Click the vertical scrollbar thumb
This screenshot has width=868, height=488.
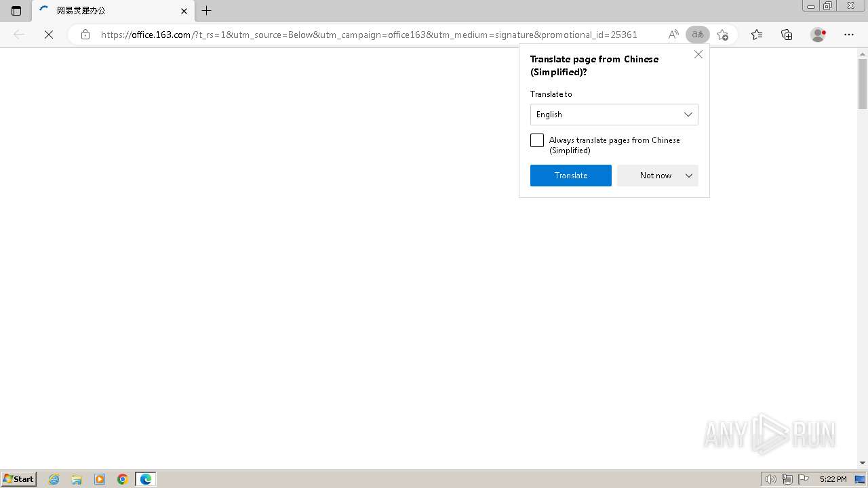(863, 83)
